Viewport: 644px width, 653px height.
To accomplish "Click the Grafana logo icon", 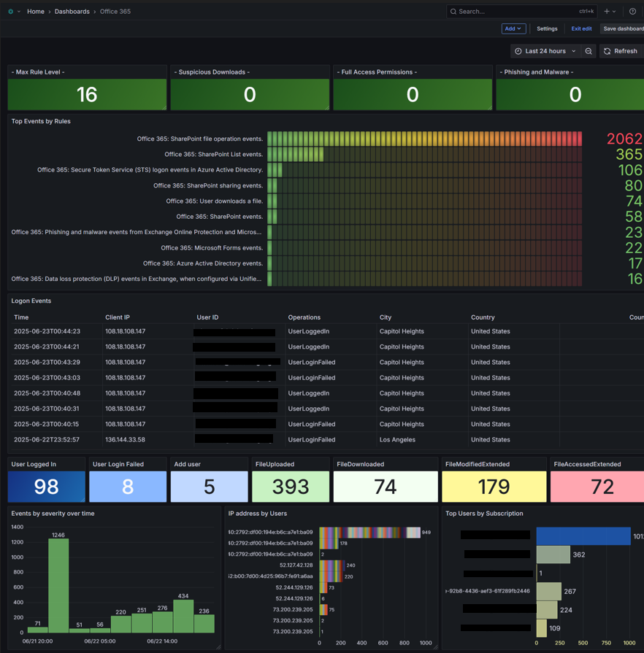I will [10, 12].
